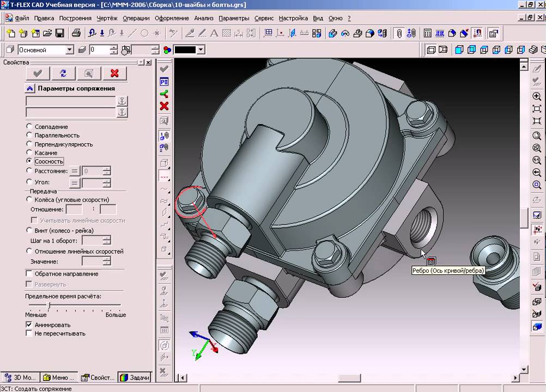Select Отношение линейных скоростей option
The height and width of the screenshot is (392, 546).
[x=29, y=251]
